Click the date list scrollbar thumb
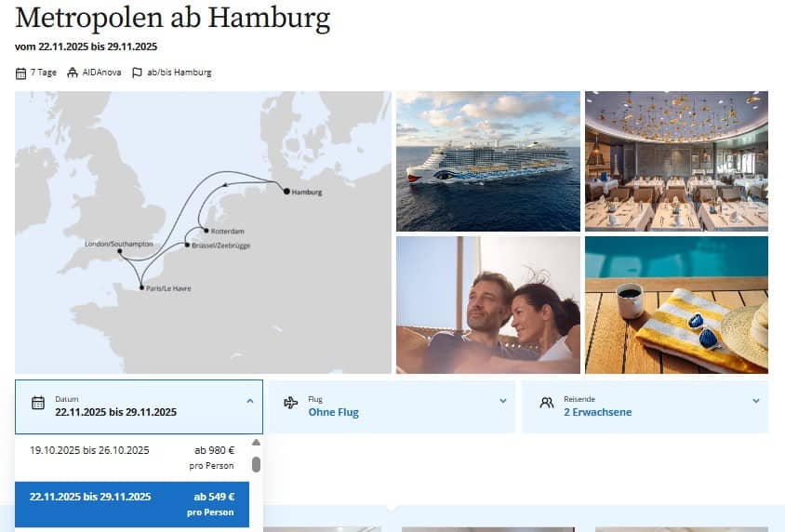 click(x=256, y=463)
